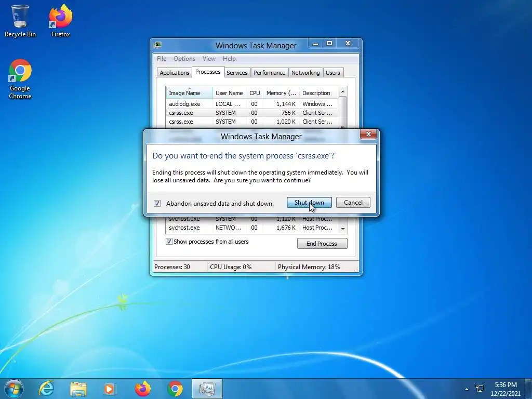Show hidden system tray icons
Screen dimensions: 532x399
[x=467, y=389]
